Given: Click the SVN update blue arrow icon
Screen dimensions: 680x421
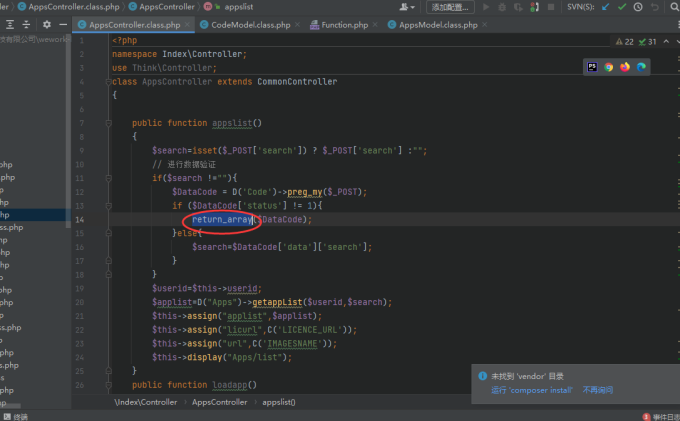Looking at the screenshot, I should click(606, 7).
